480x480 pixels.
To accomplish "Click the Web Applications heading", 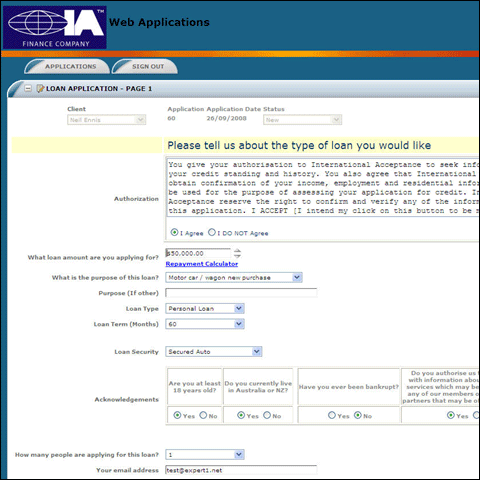I will 159,22.
